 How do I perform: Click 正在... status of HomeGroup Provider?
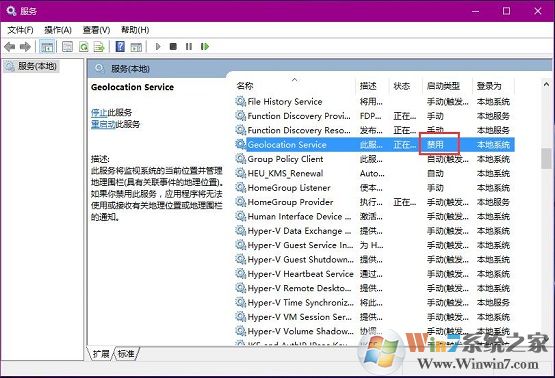click(x=405, y=202)
